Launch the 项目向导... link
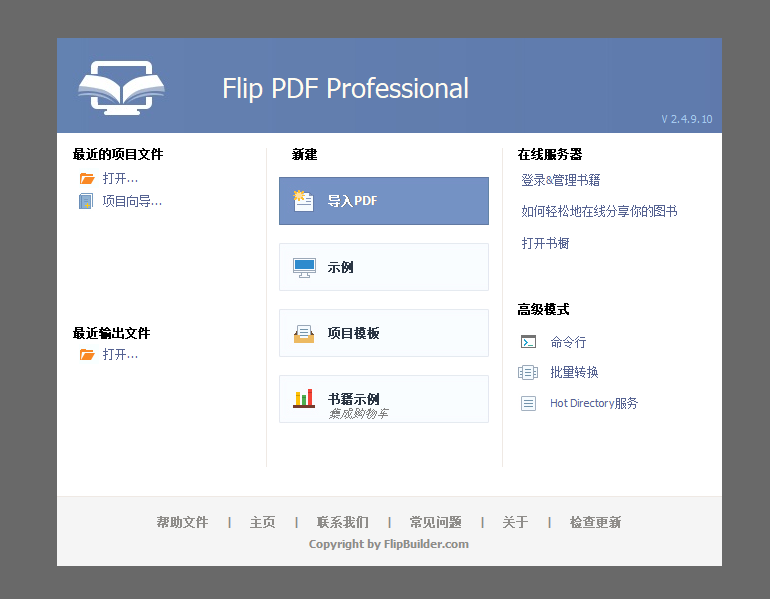 (x=132, y=201)
